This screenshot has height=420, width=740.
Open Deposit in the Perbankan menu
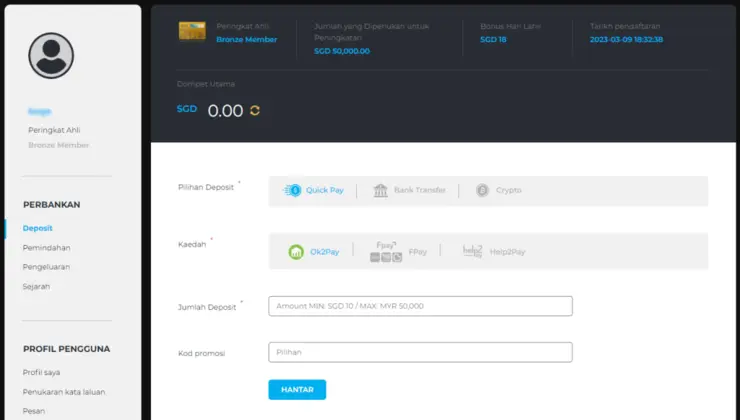(x=37, y=228)
